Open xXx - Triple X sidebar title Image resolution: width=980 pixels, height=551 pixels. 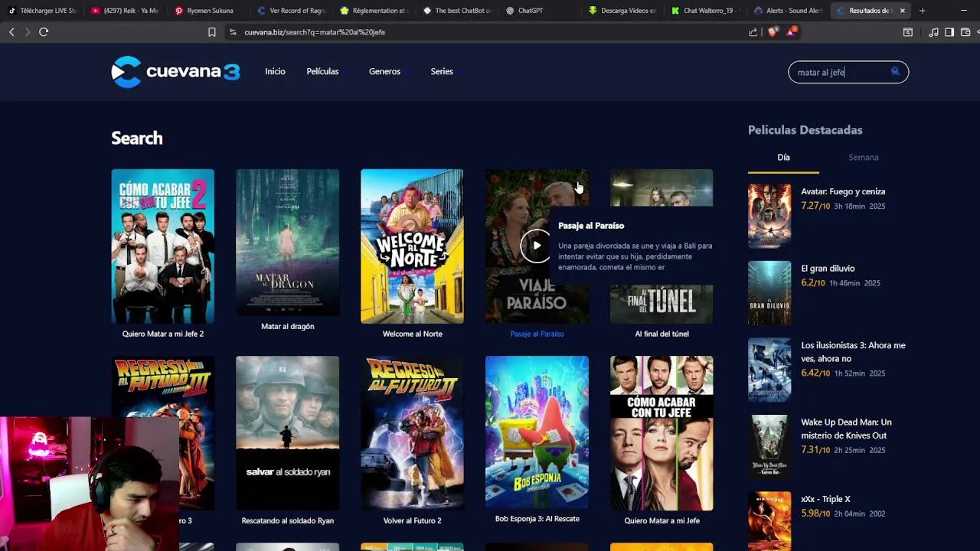[x=825, y=499]
